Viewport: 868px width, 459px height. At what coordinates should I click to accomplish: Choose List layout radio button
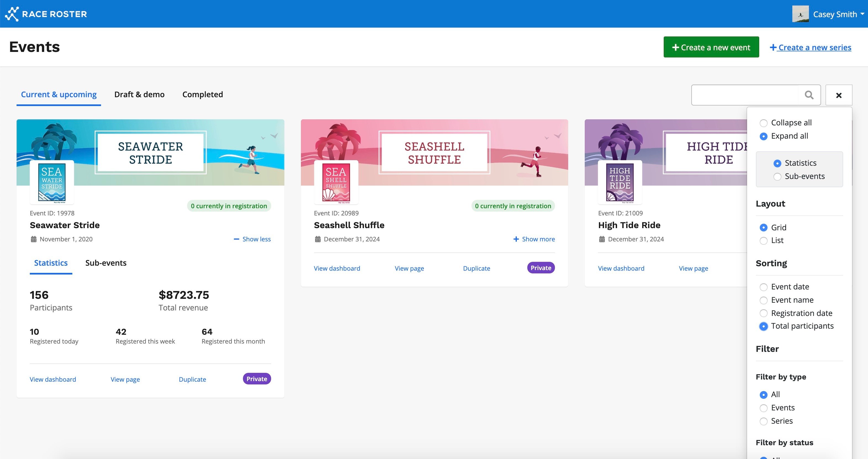pos(764,241)
